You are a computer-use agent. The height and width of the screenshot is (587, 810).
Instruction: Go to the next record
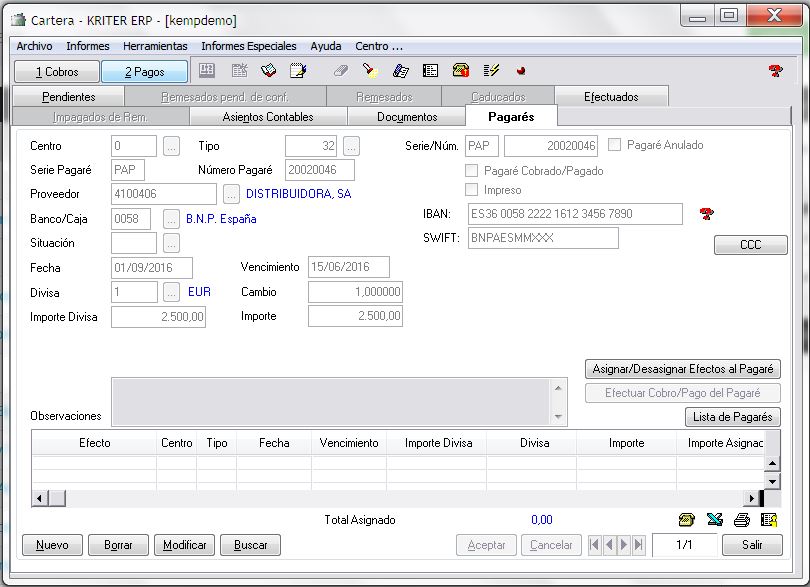[624, 545]
